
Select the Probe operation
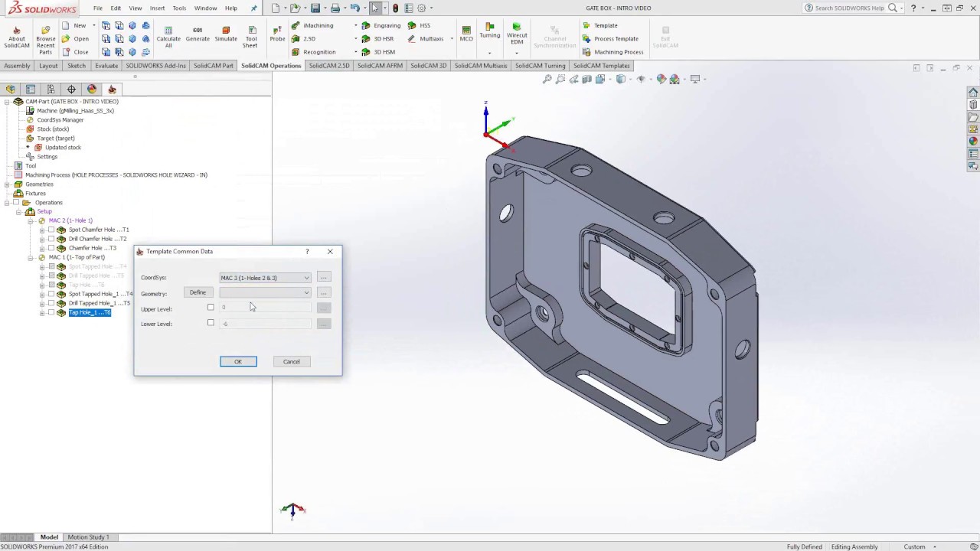click(277, 34)
